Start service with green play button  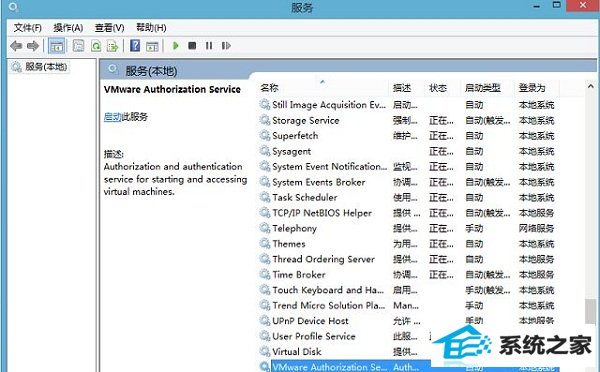176,46
